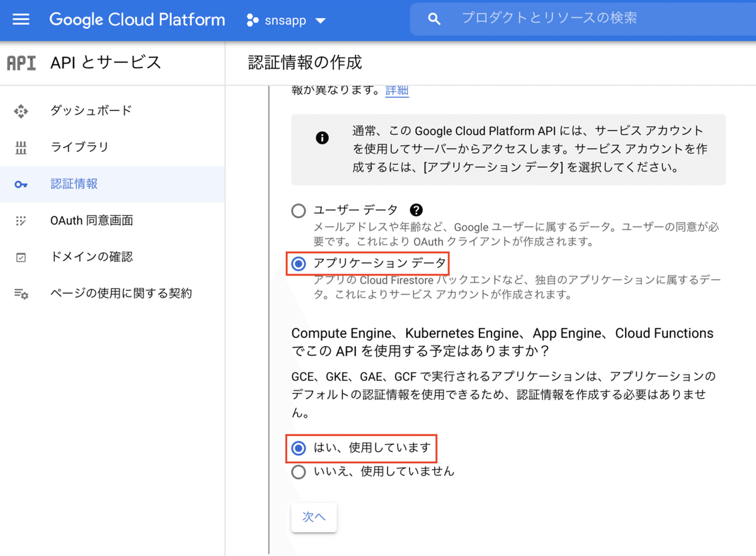
Task: Click the key icon for 認証情報
Action: tap(21, 185)
